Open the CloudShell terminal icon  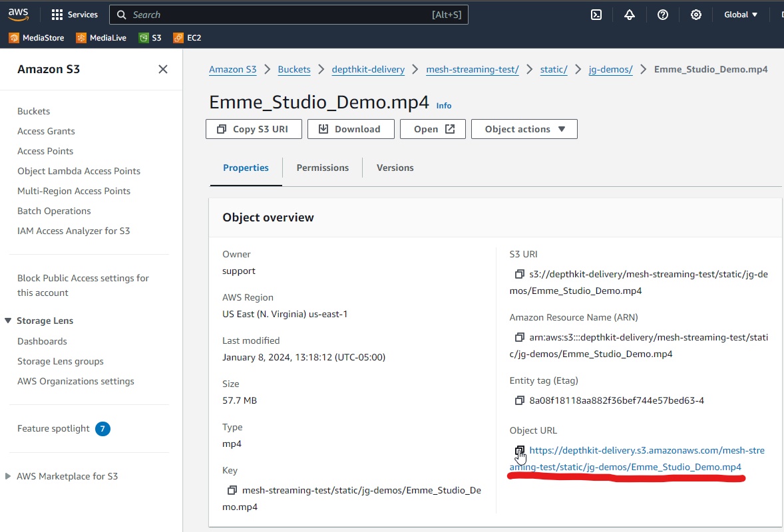pyautogui.click(x=596, y=15)
